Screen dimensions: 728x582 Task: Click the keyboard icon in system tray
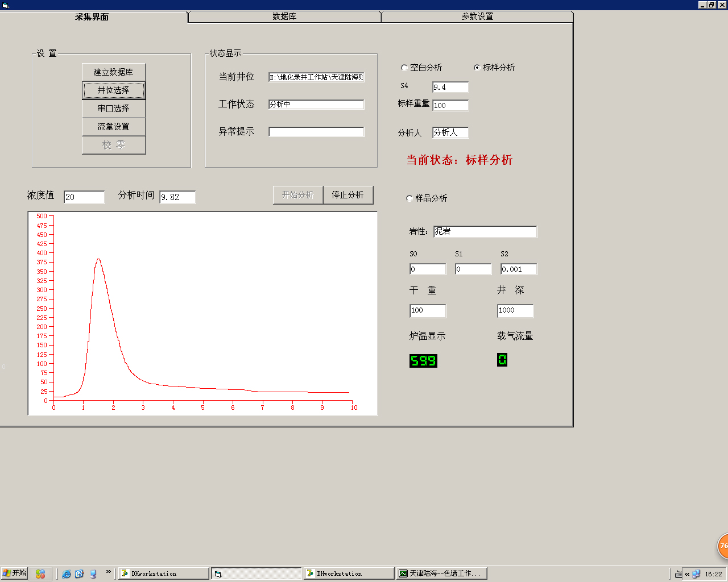[x=679, y=574]
